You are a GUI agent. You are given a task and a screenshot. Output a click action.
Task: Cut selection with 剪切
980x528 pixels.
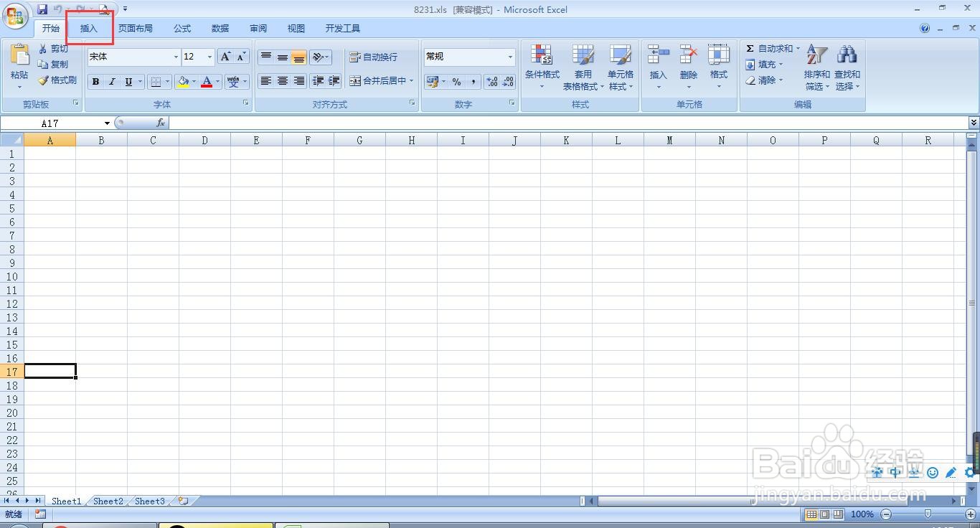54,49
